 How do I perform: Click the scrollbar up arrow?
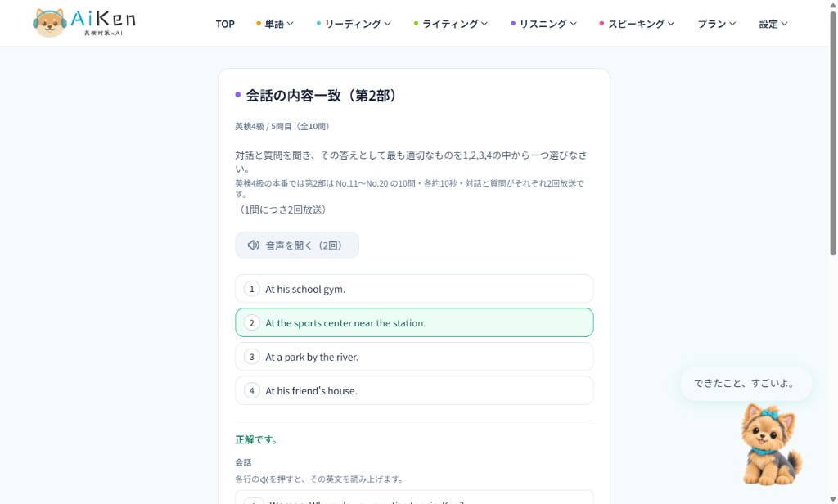832,4
